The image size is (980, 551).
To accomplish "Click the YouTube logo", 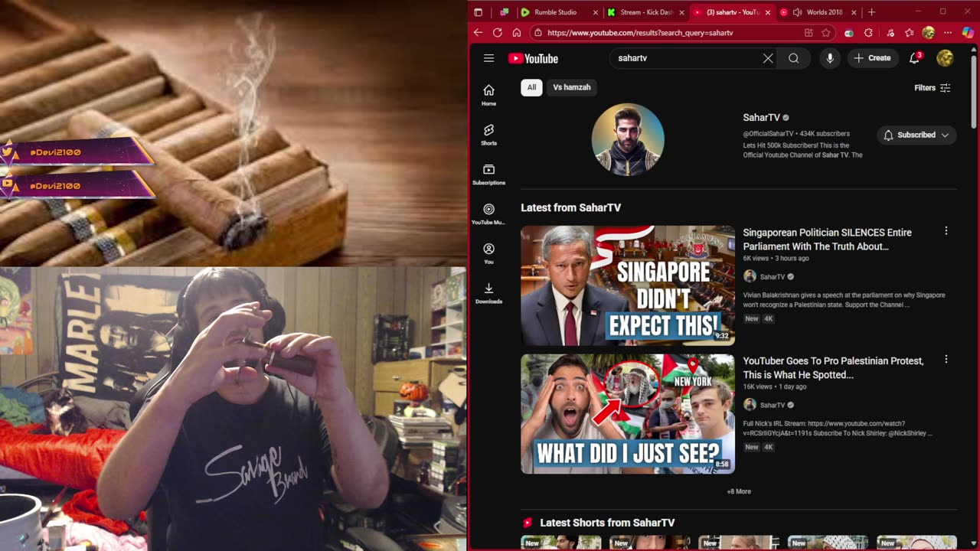I will 533,58.
